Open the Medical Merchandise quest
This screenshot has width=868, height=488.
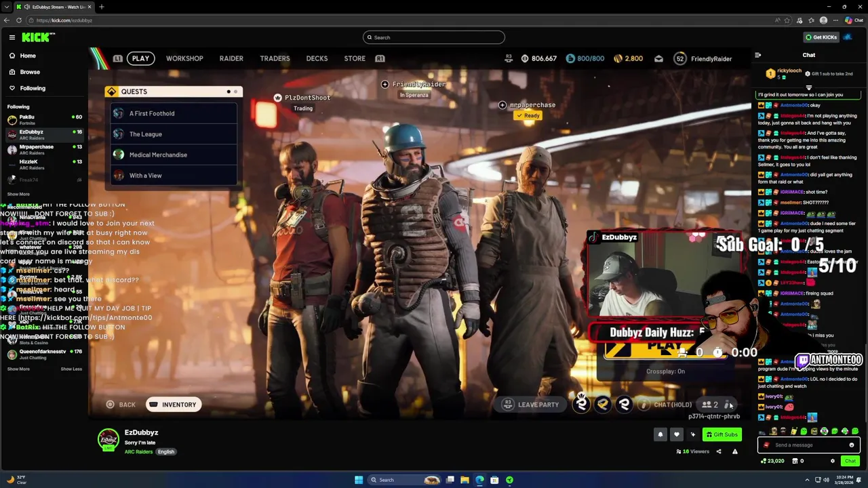[174, 155]
